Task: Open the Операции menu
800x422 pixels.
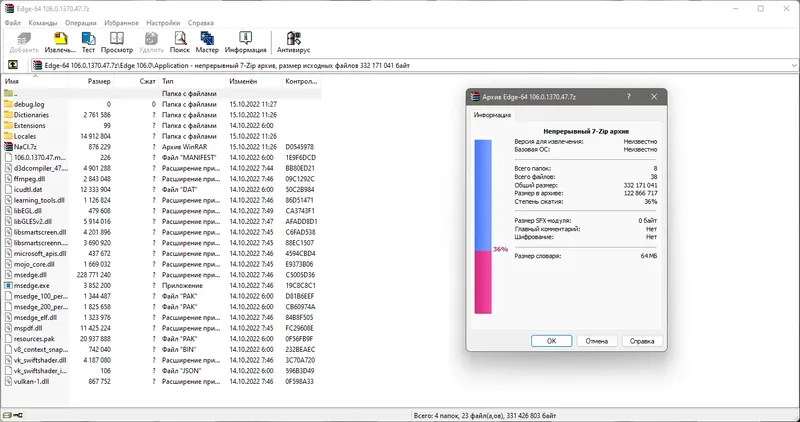Action: 81,23
